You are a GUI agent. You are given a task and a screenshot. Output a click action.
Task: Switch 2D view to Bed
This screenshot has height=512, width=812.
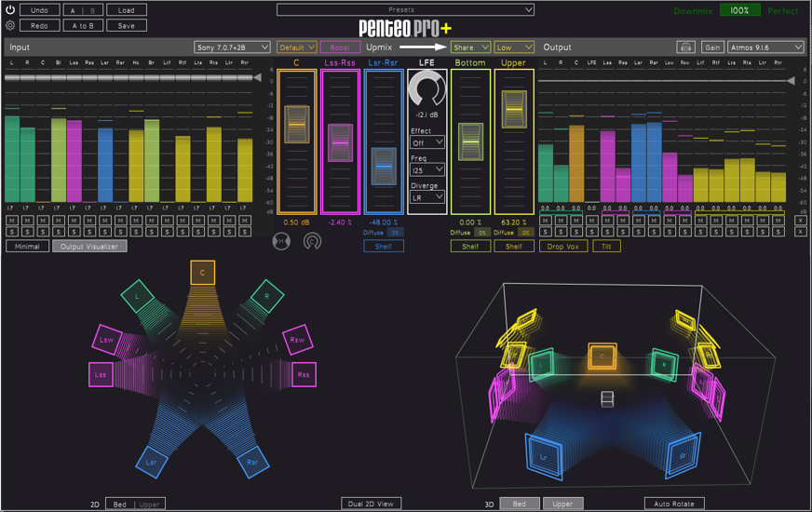(120, 505)
